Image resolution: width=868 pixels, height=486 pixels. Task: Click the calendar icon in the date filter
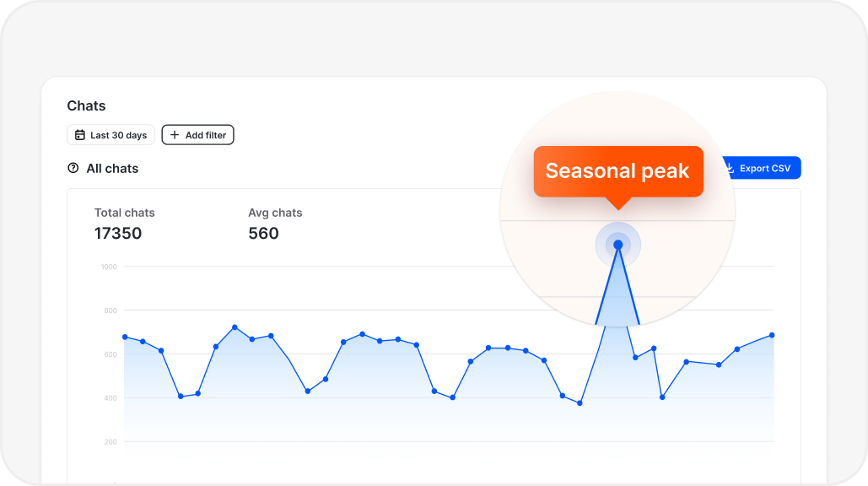point(80,135)
